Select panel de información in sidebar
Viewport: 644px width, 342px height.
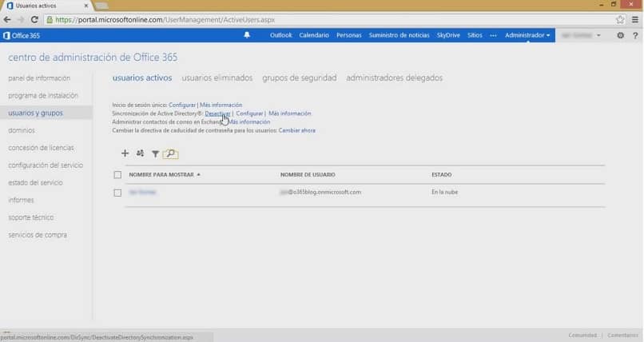tap(39, 78)
